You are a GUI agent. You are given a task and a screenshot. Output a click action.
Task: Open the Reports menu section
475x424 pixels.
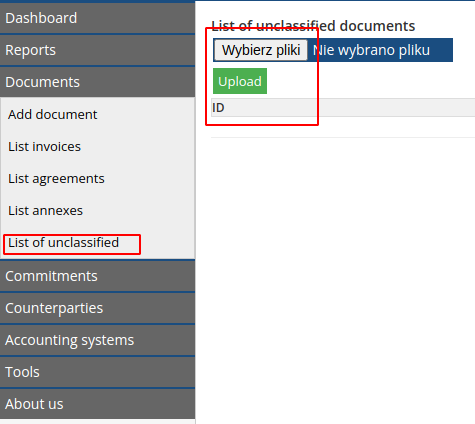97,50
